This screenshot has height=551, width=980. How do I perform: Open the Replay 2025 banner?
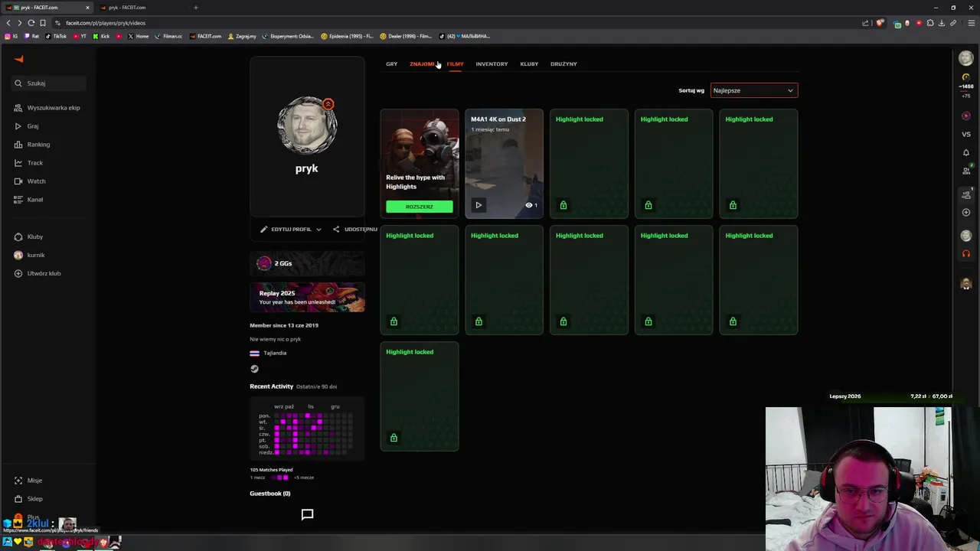pyautogui.click(x=307, y=297)
